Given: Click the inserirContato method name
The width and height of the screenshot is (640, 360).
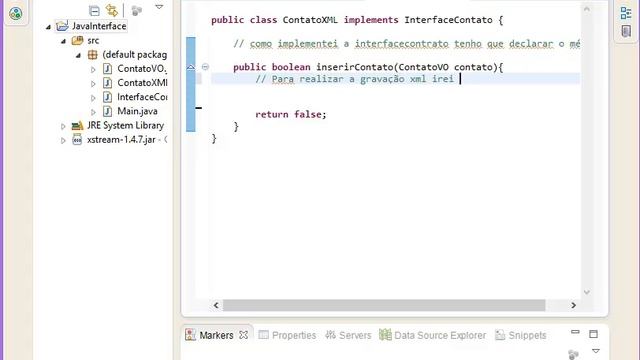Looking at the screenshot, I should pos(355,67).
